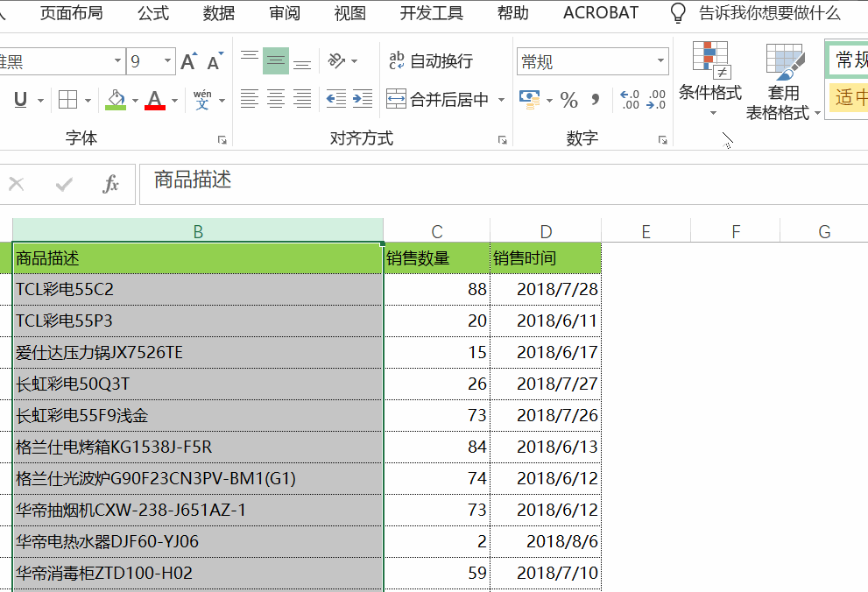
Task: Expand font color dropdown arrow
Action: click(174, 101)
